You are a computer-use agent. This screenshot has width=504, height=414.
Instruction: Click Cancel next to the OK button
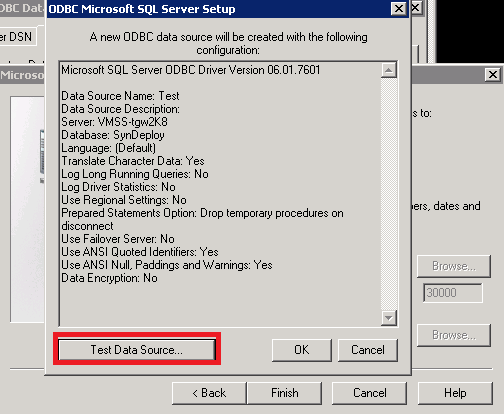coord(368,350)
